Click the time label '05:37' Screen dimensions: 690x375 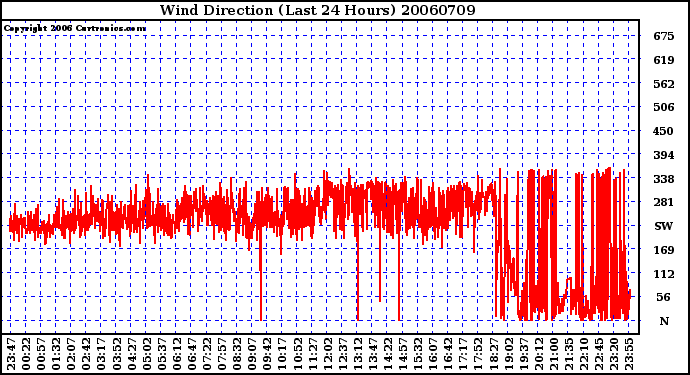tap(162, 354)
